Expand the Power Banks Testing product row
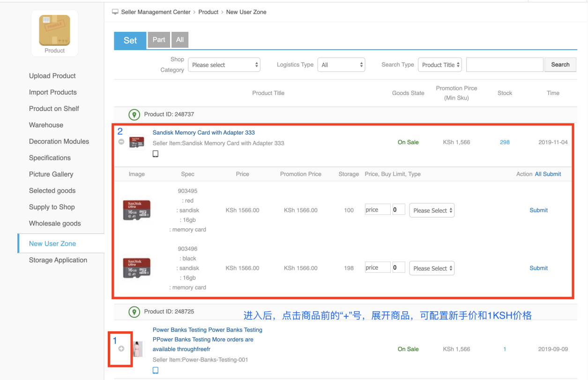The height and width of the screenshot is (380, 588). point(121,349)
